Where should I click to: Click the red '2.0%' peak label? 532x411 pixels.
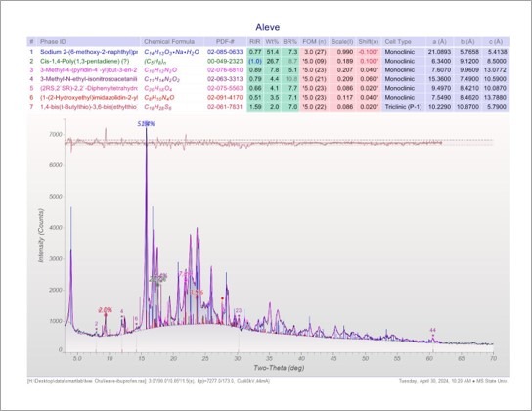(x=106, y=310)
